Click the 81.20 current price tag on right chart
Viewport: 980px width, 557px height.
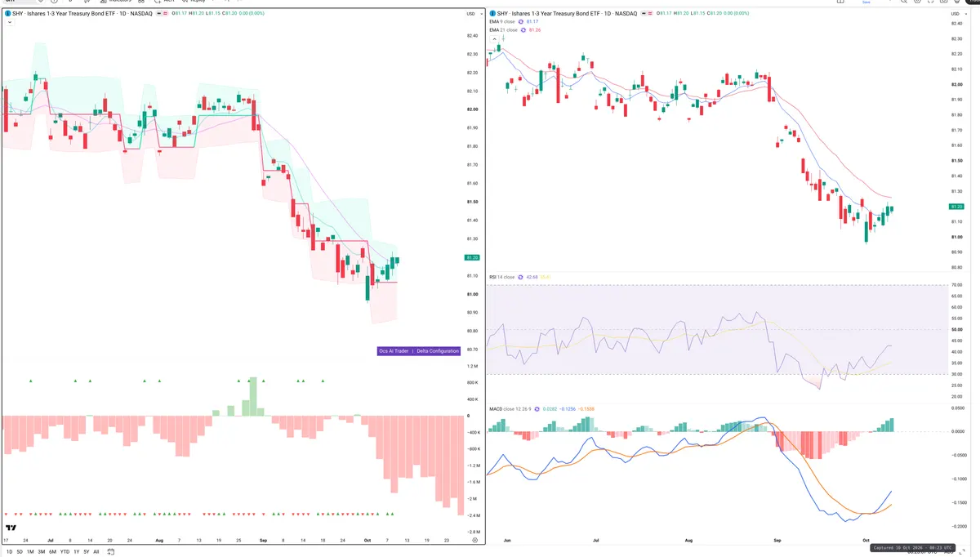[x=957, y=207]
